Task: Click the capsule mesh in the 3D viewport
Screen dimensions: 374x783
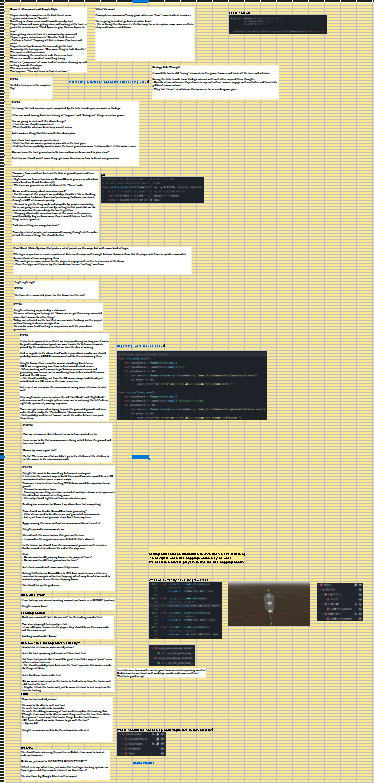Action: [269, 603]
